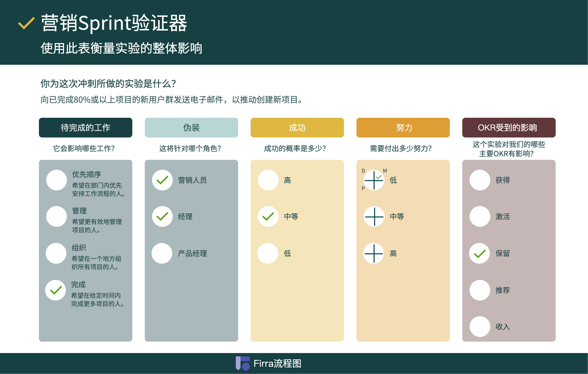Select 低 success probability circle
The image size is (588, 374).
(268, 253)
